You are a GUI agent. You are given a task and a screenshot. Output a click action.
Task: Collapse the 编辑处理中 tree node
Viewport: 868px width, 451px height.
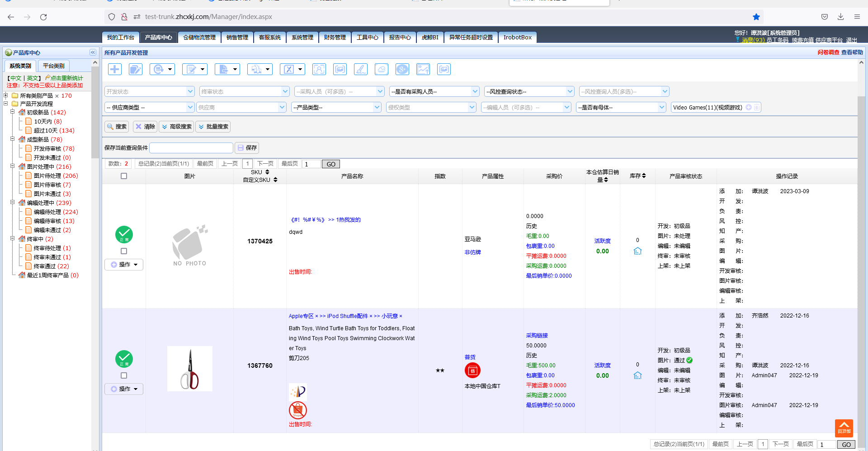pos(13,203)
